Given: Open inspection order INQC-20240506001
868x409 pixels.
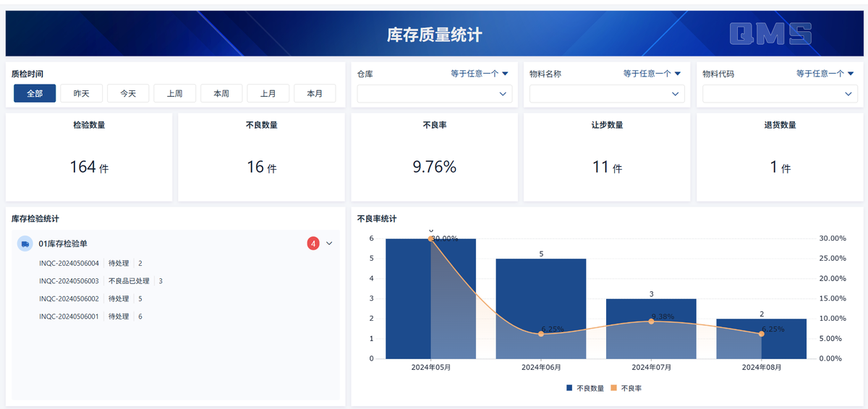Looking at the screenshot, I should pyautogui.click(x=69, y=317).
